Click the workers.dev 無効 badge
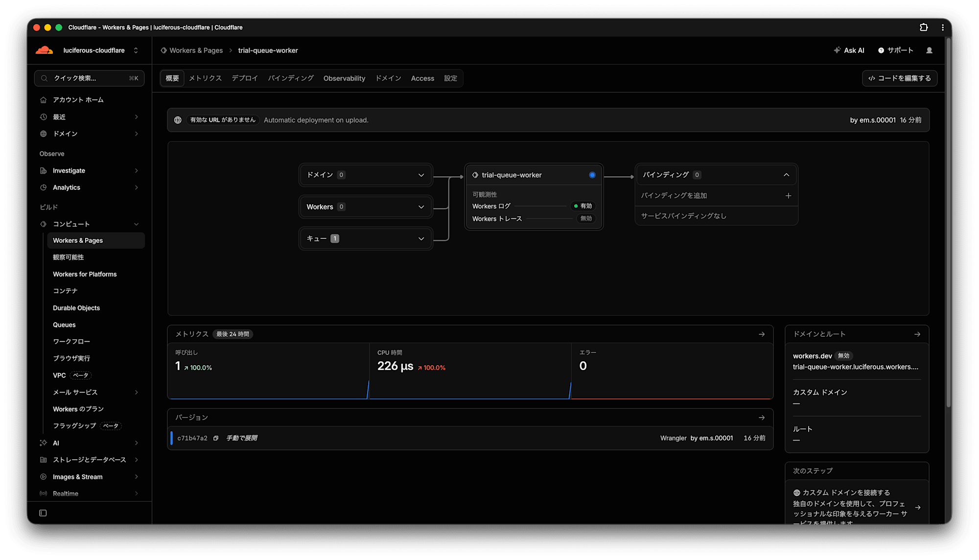This screenshot has height=560, width=979. click(x=843, y=356)
